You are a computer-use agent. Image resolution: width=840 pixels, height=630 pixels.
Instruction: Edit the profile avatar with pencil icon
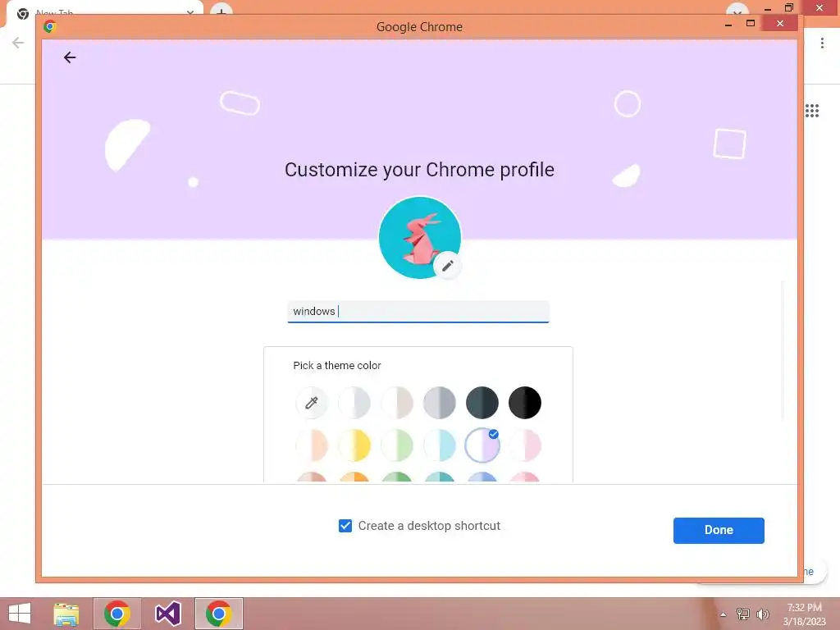(x=448, y=265)
